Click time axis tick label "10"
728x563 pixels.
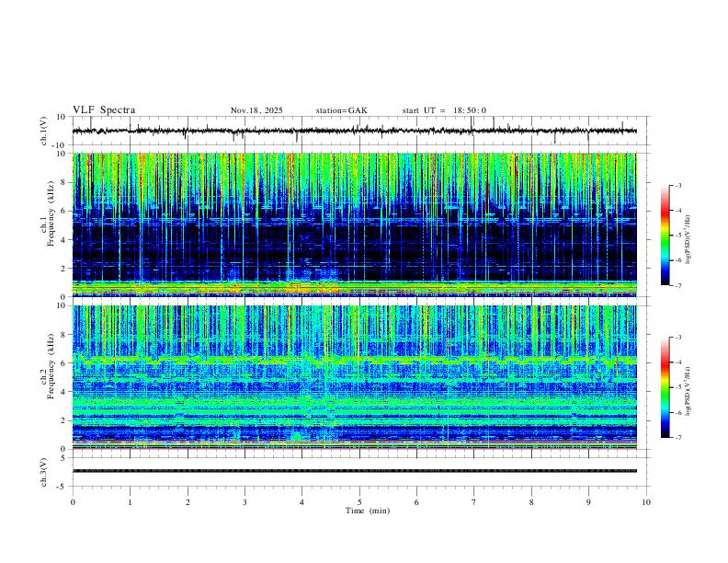coord(646,502)
